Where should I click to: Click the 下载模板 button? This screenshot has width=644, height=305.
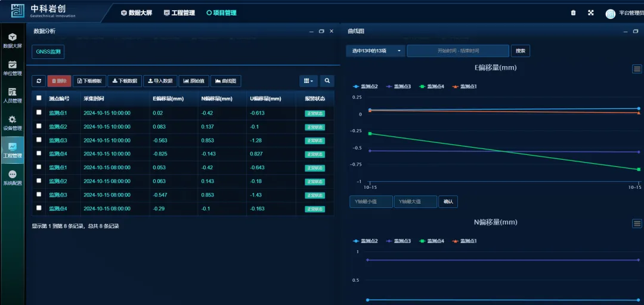click(89, 81)
